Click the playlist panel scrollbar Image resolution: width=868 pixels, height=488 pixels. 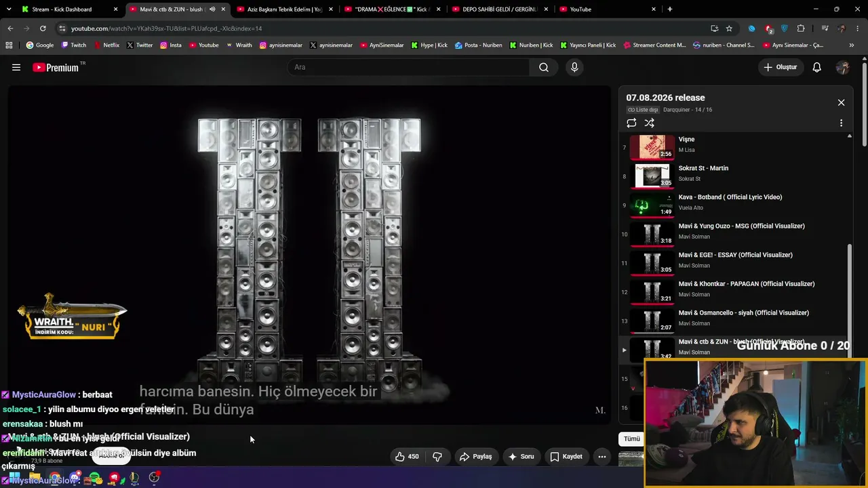850,302
